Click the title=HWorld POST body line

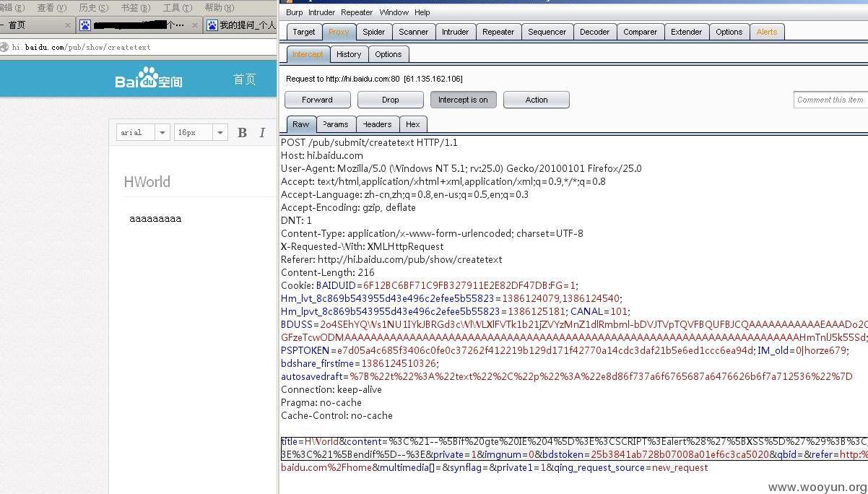(574, 441)
